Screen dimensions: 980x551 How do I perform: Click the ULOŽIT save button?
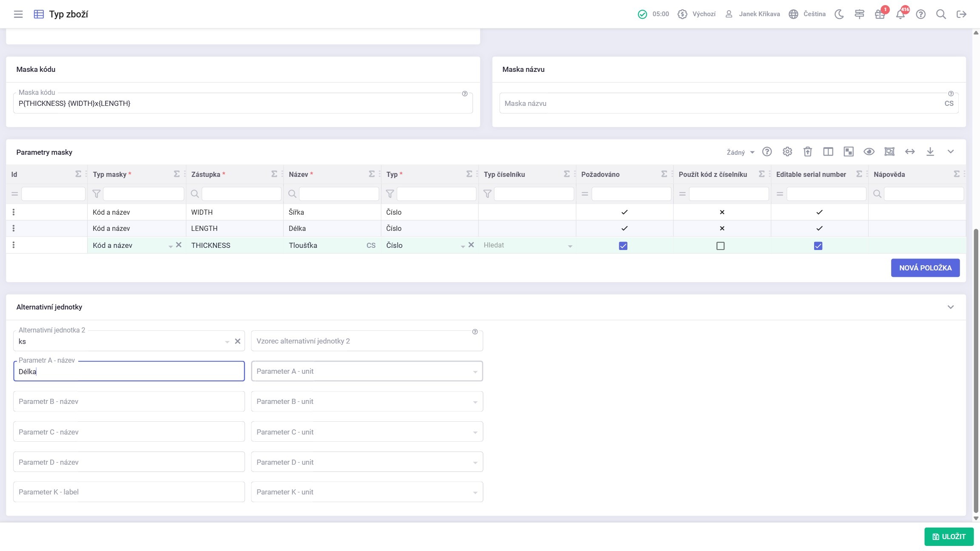[949, 537]
